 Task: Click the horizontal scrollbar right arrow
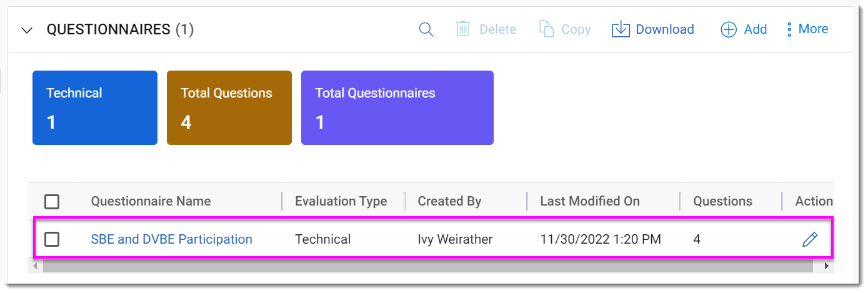(x=826, y=266)
